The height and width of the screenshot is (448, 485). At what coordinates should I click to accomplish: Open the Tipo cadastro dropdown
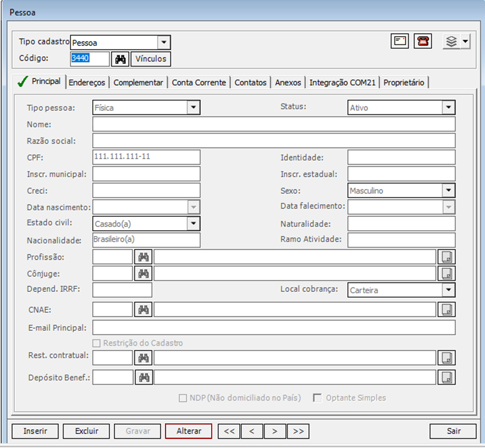pos(164,42)
